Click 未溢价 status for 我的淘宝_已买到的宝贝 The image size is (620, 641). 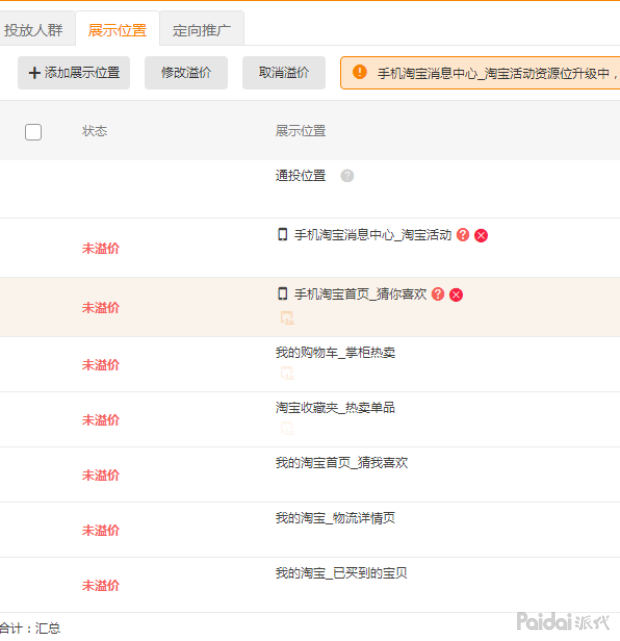(100, 585)
